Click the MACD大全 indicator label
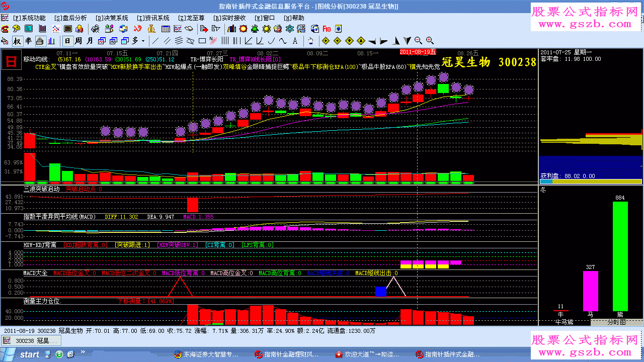This screenshot has height=362, width=644. click(x=35, y=273)
